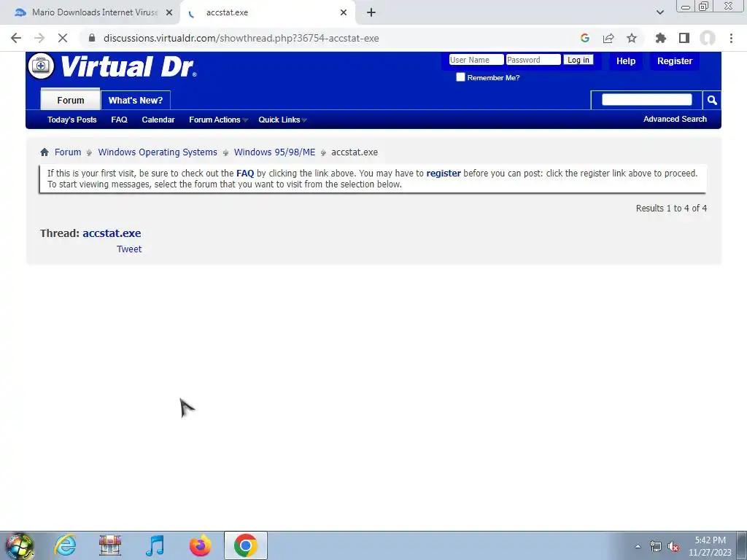Click the forum search text box
This screenshot has width=747, height=560.
point(646,99)
